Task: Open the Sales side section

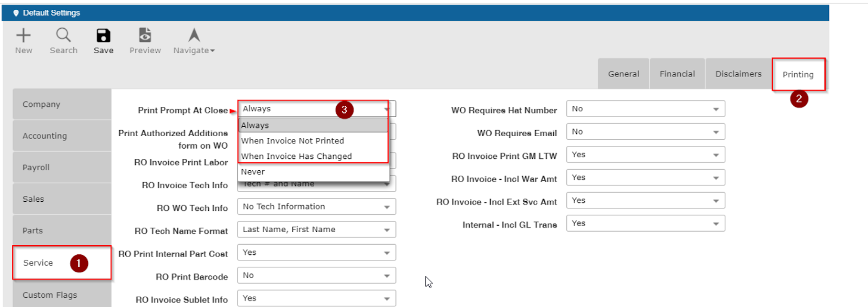Action: (62, 199)
